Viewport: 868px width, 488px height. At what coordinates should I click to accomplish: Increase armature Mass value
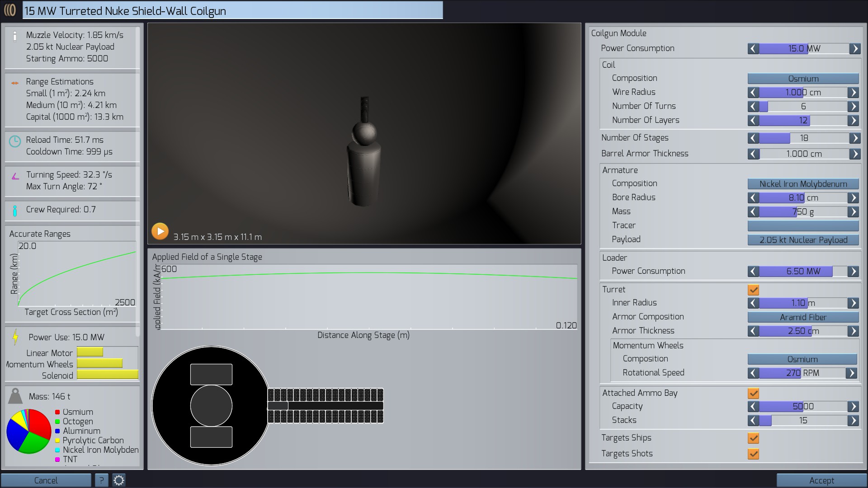[853, 211]
